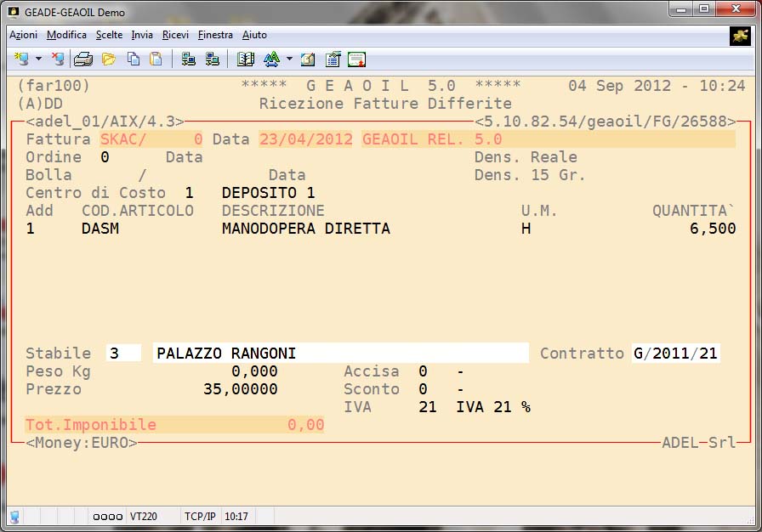Viewport: 762px width, 532px height.
Task: Click the open folder toolbar icon
Action: tap(108, 59)
